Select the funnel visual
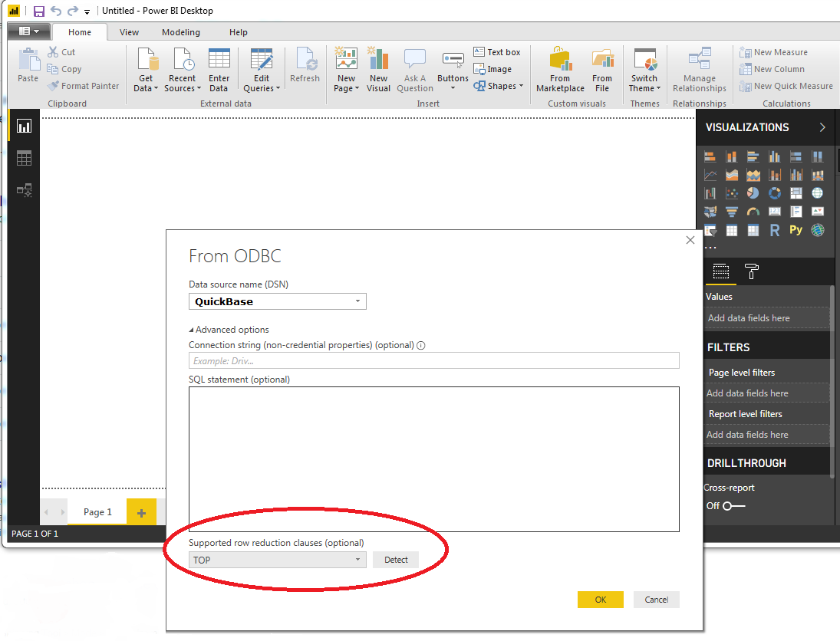This screenshot has width=840, height=641. point(731,212)
